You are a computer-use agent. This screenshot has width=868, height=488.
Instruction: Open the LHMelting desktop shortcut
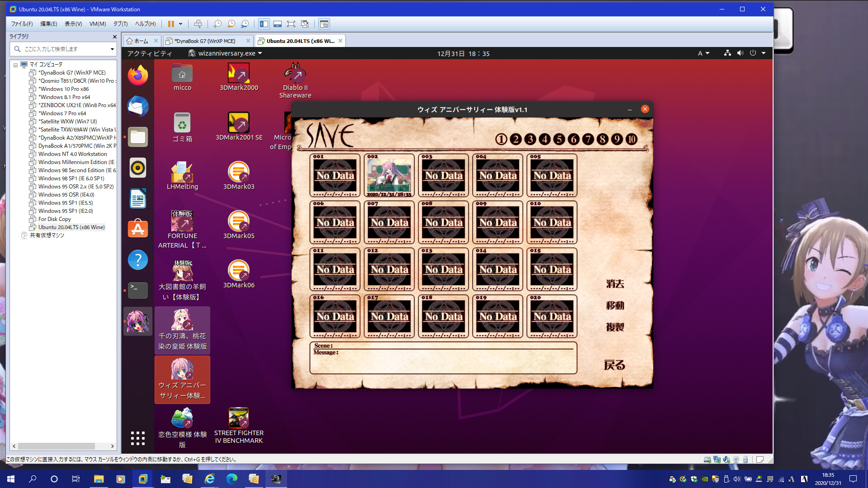click(x=182, y=176)
